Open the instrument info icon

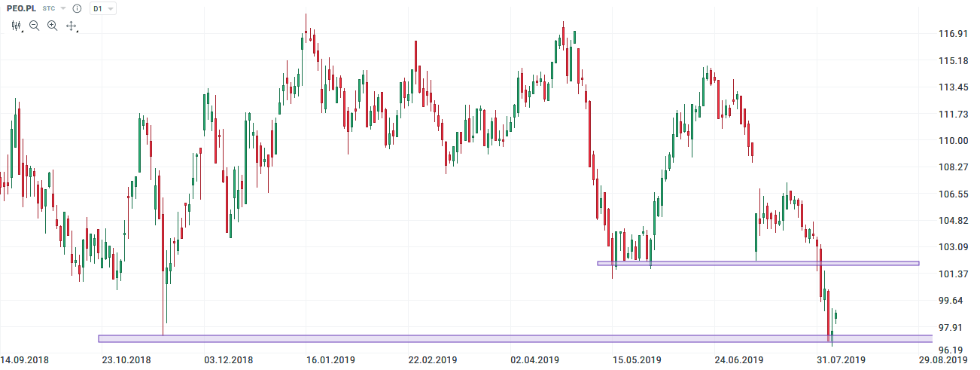[77, 8]
